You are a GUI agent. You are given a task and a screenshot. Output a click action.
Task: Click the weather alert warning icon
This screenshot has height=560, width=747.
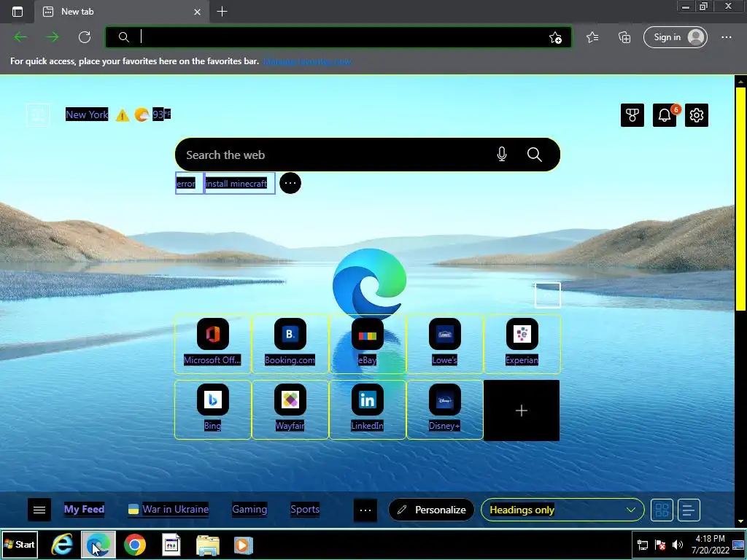pos(123,115)
